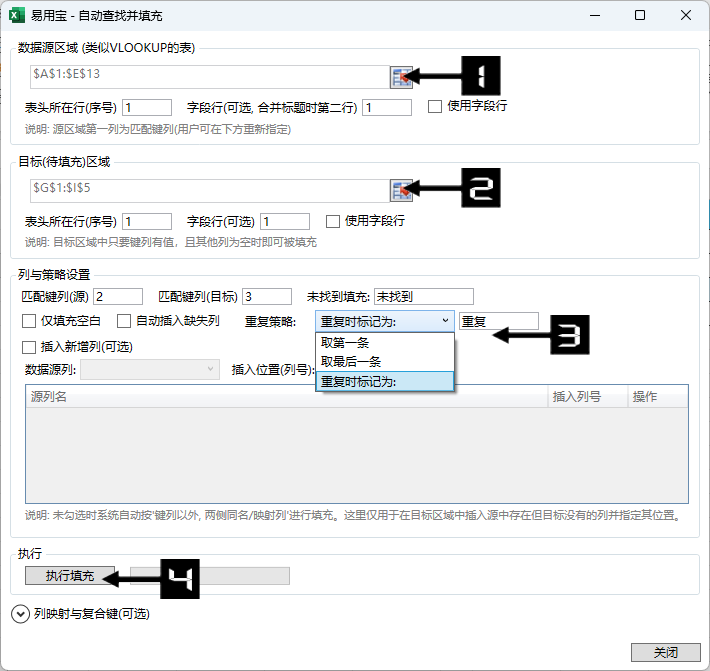Toggle 自动插入缺失列 checkbox
Viewport: 710px width, 671px height.
pos(124,321)
